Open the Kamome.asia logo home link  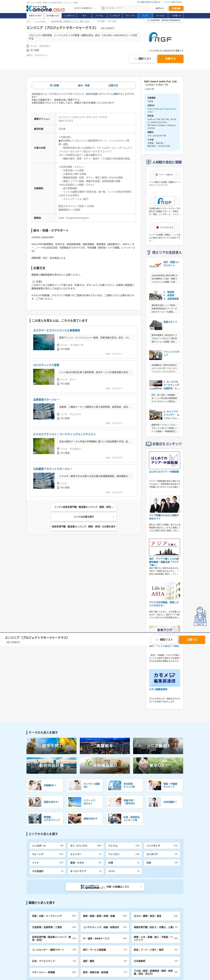pyautogui.click(x=45, y=8)
